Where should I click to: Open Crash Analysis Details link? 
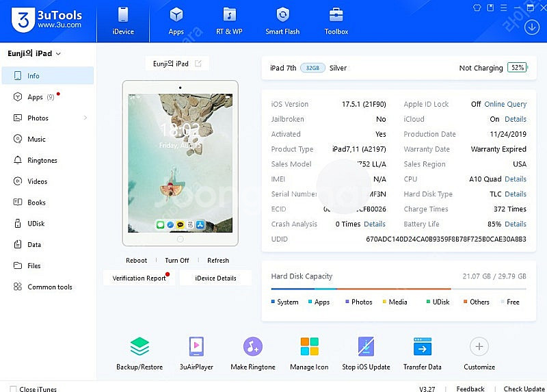pos(375,224)
